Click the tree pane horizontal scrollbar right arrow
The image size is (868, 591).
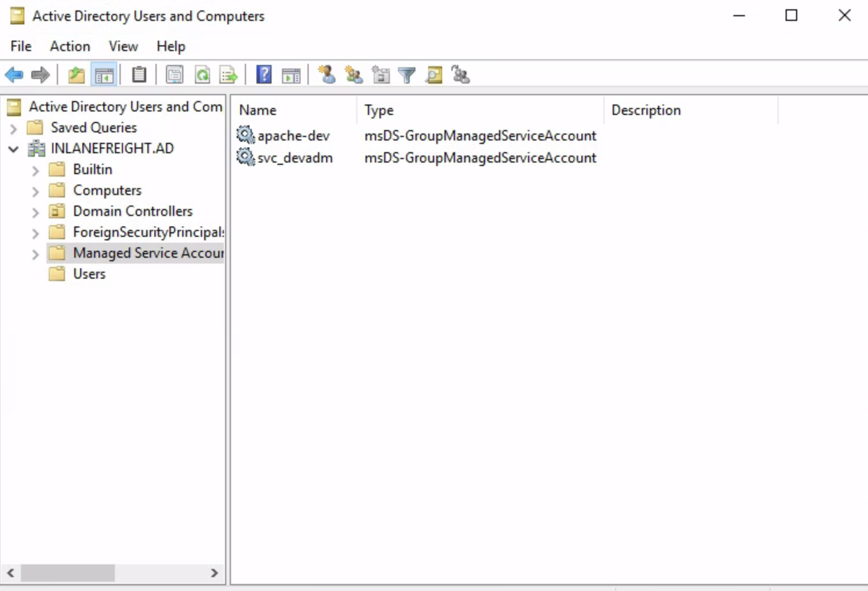click(214, 573)
